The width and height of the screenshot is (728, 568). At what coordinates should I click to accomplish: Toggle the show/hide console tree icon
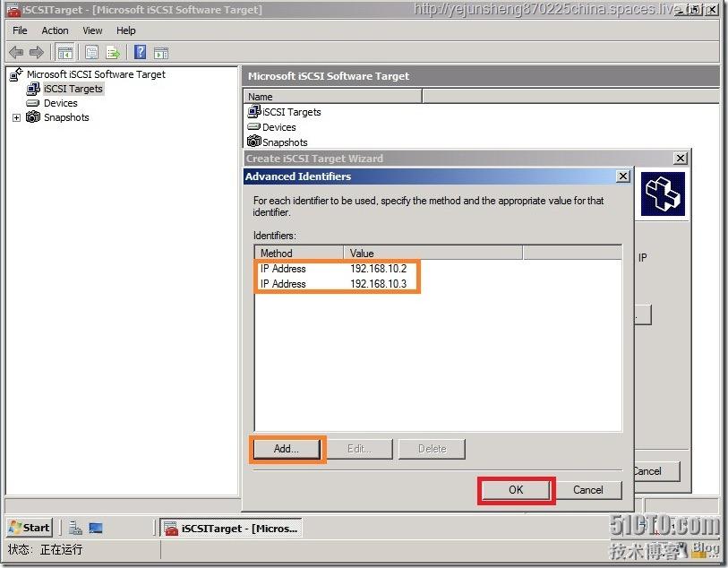64,53
